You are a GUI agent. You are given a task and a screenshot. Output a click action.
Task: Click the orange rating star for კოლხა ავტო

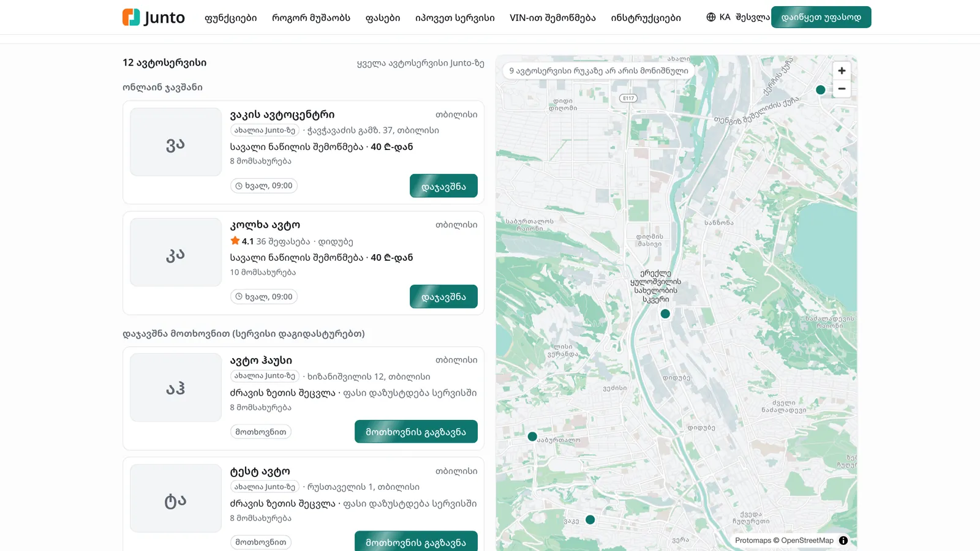235,241
